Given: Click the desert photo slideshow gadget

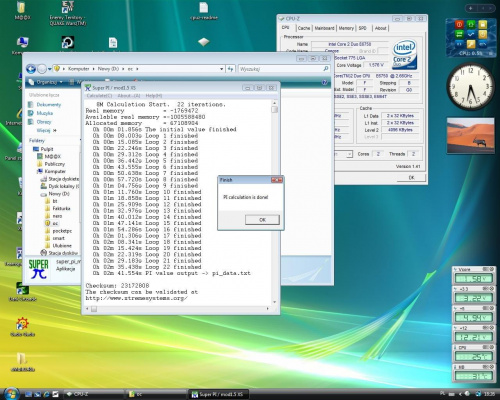Looking at the screenshot, I should pyautogui.click(x=470, y=135).
